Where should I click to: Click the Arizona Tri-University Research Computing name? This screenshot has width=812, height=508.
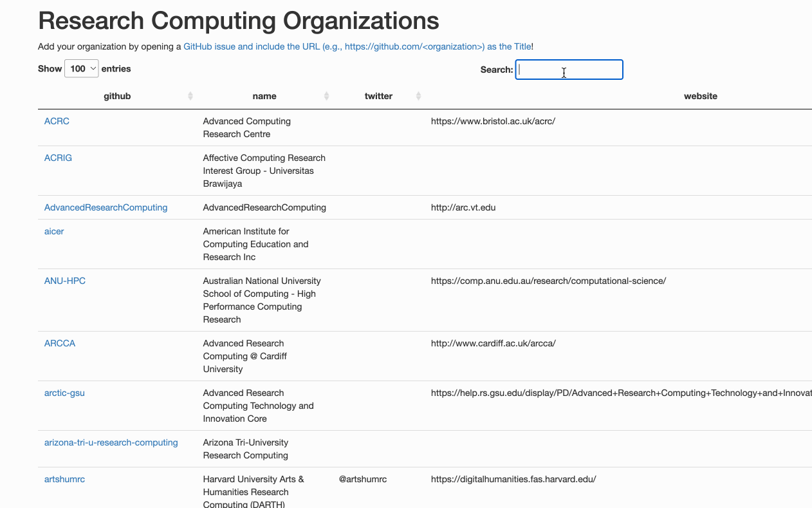pyautogui.click(x=246, y=449)
